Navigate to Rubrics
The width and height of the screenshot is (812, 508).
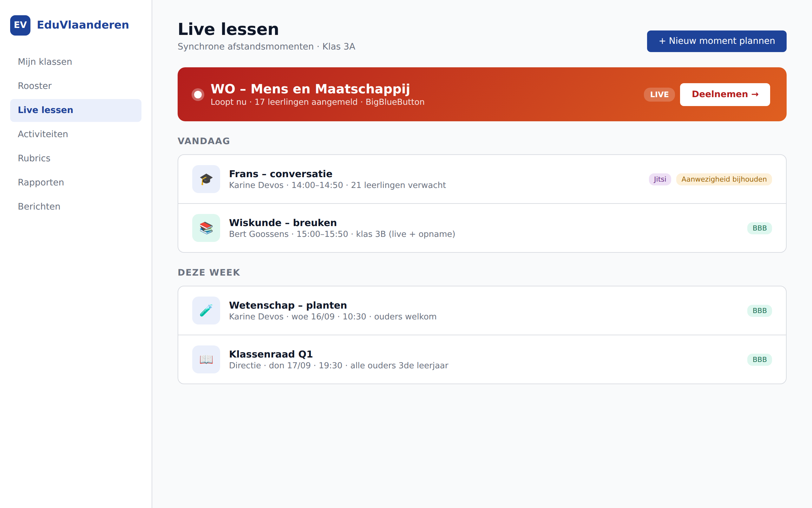click(x=76, y=158)
